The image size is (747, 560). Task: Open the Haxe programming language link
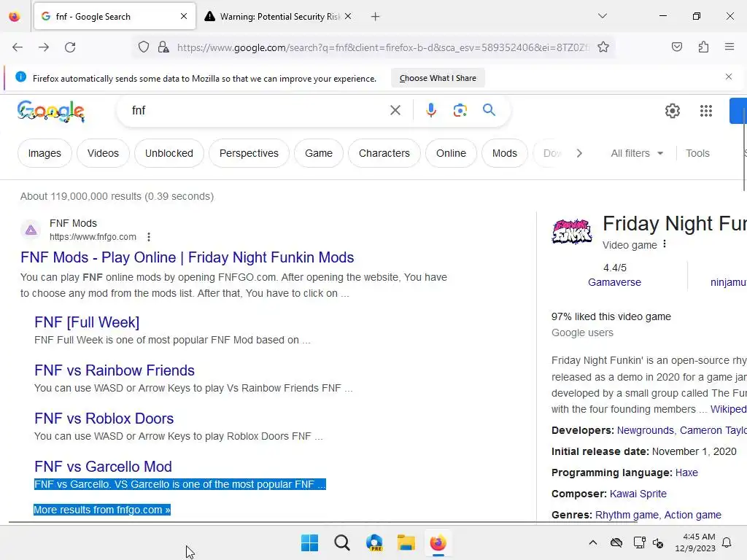coord(686,472)
